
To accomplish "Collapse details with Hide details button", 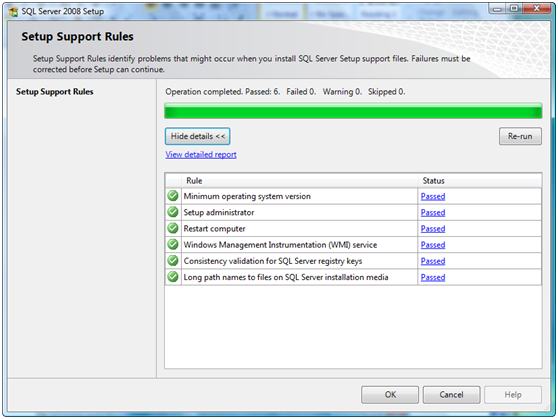I will click(198, 136).
